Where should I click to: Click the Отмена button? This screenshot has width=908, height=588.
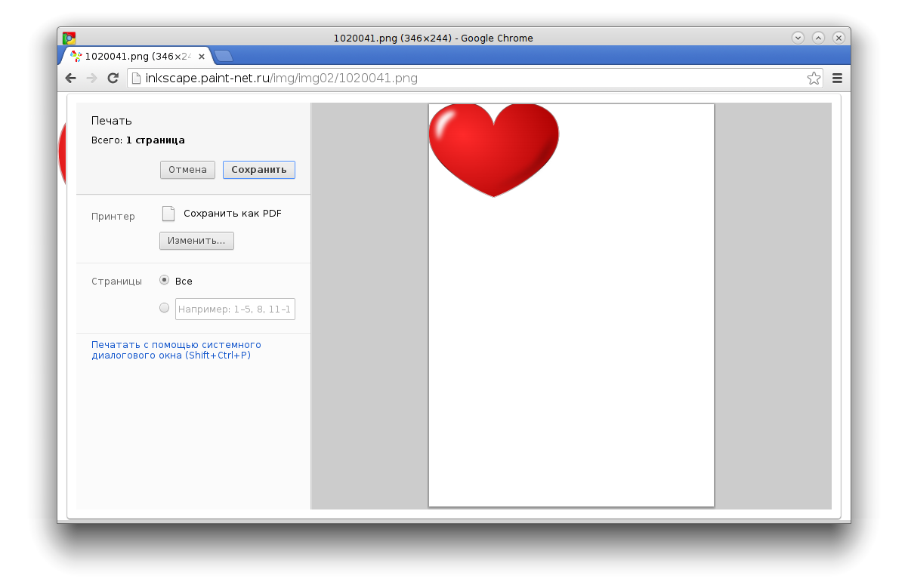point(187,169)
